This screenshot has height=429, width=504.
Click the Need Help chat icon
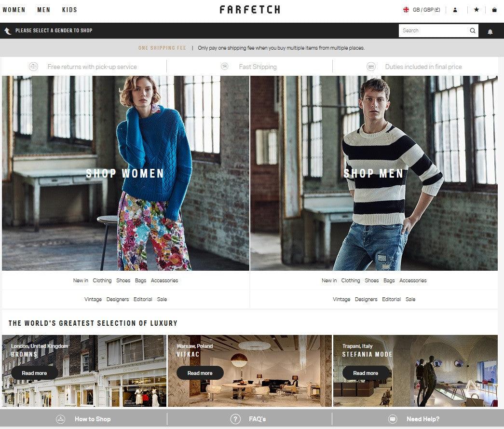tap(393, 419)
